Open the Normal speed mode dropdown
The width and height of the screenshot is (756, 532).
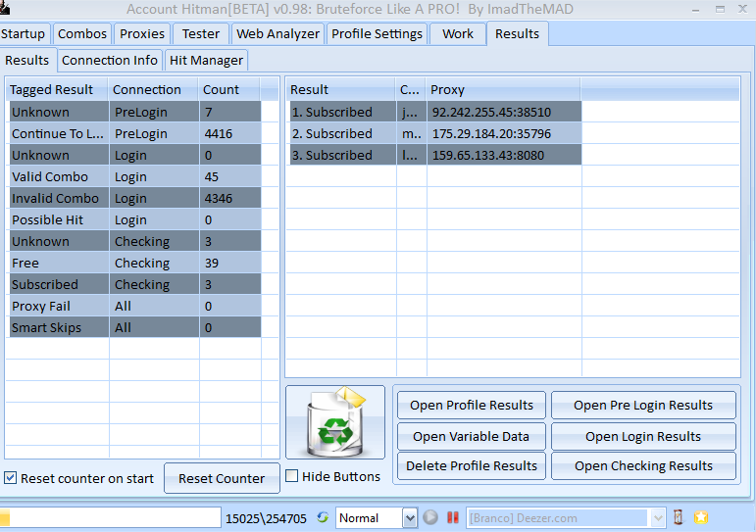(410, 518)
